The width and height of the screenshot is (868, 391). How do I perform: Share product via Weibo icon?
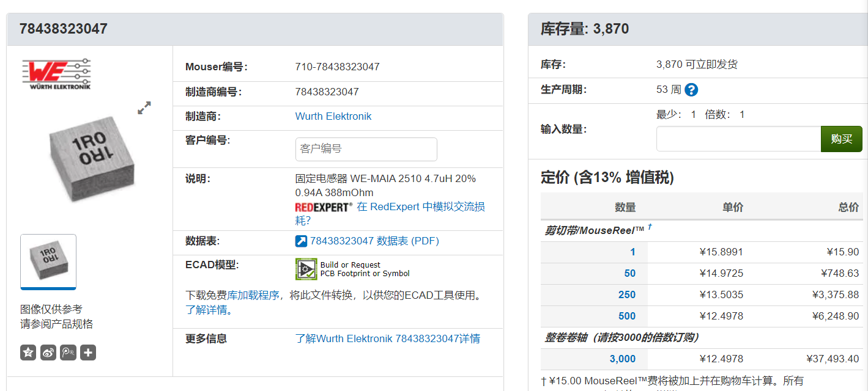tap(48, 353)
